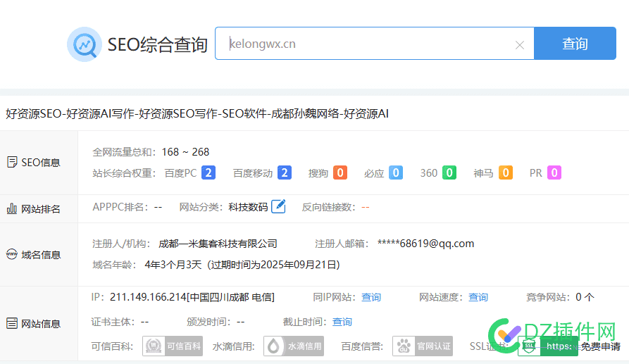Viewport: 629px width, 364px height.
Task: Click the domain age text 4年3个月3天
Action: pyautogui.click(x=173, y=265)
